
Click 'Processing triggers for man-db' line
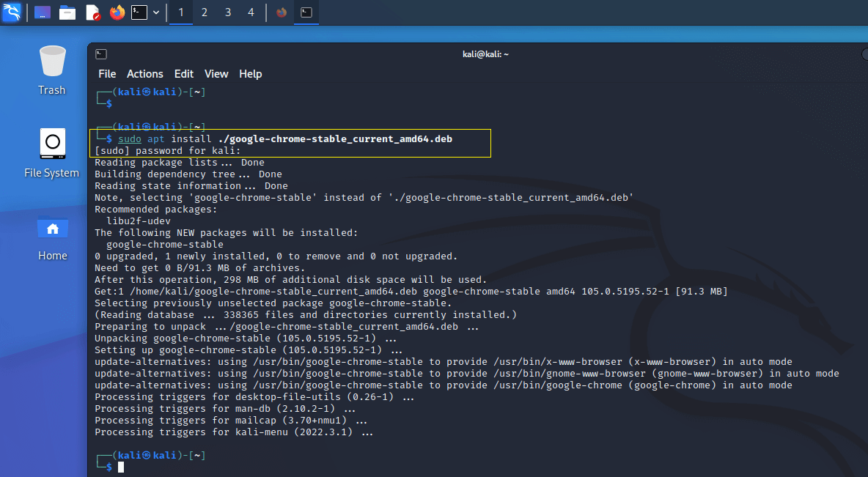click(225, 408)
